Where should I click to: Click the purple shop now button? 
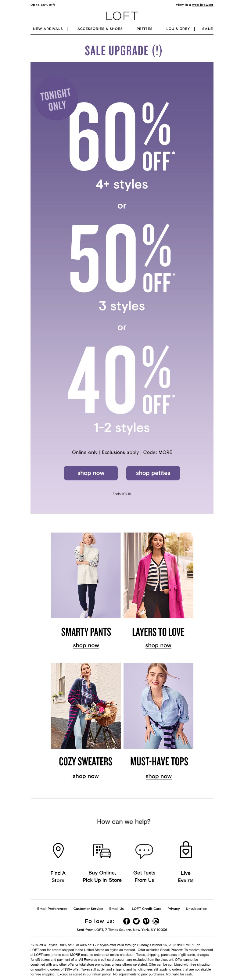click(91, 473)
